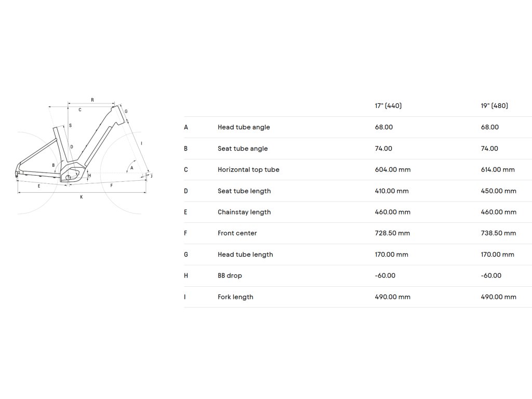This screenshot has width=532, height=399.
Task: Choose the 450.00 mm seat tube value
Action: click(499, 191)
